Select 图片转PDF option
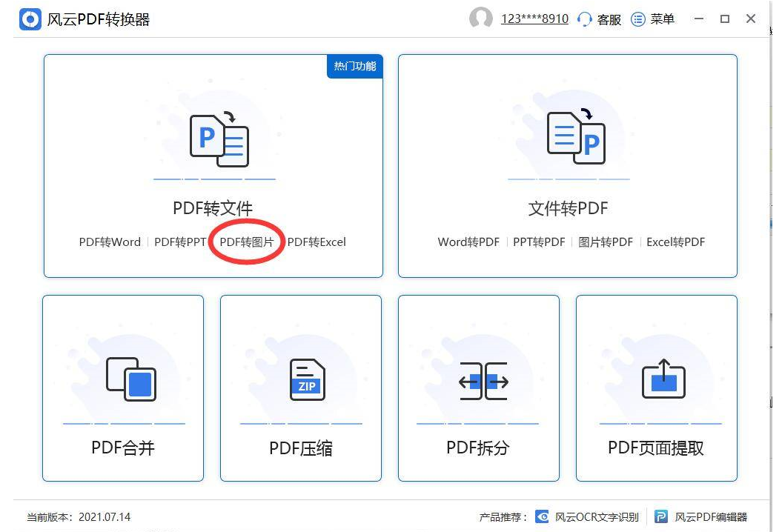 (x=606, y=242)
